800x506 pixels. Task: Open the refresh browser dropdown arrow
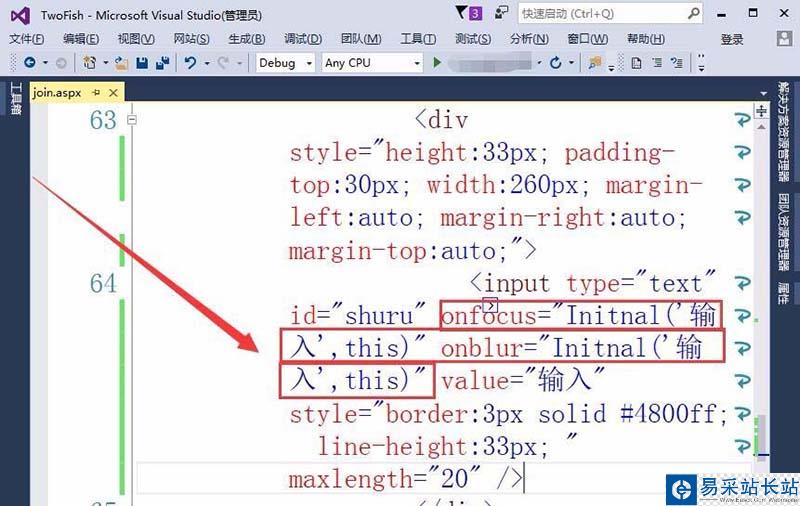(571, 63)
